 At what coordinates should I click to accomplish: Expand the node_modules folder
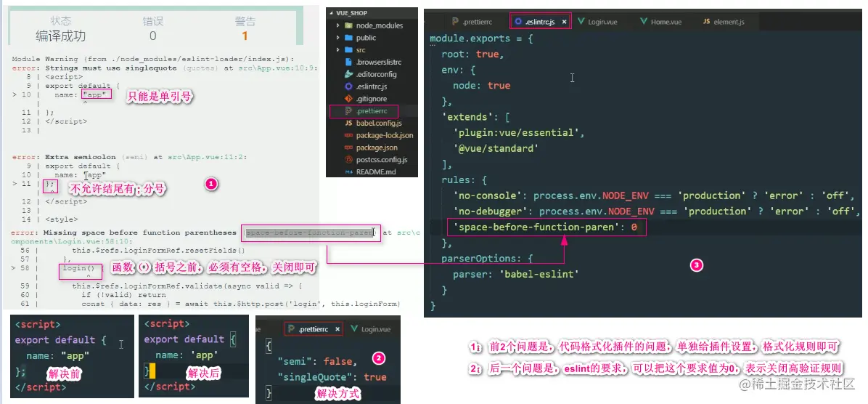(x=337, y=25)
